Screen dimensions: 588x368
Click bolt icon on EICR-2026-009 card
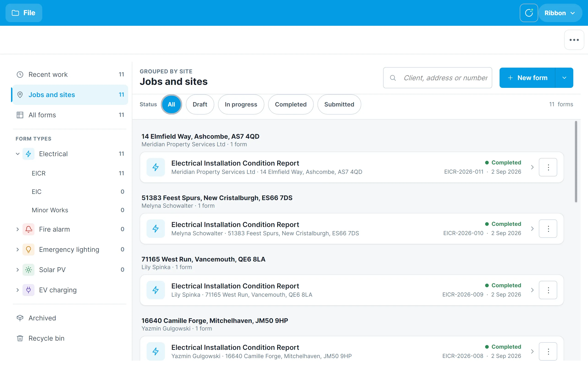pyautogui.click(x=156, y=290)
